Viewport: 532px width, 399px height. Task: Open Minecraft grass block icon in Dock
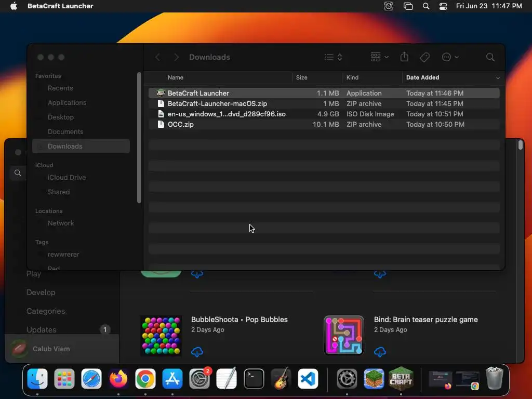(374, 379)
